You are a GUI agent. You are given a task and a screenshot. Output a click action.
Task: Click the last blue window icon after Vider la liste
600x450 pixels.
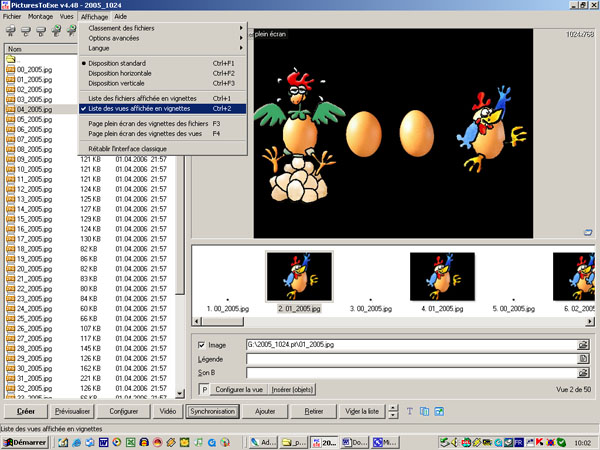coord(439,411)
